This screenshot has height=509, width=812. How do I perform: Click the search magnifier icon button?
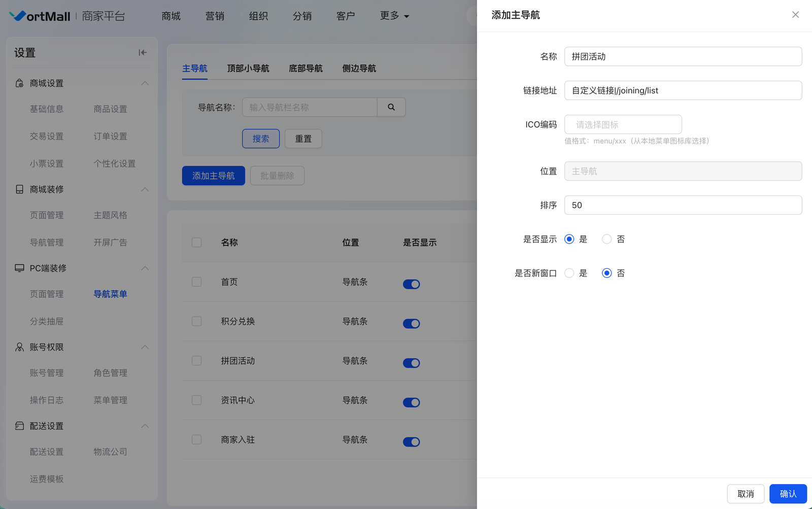tap(391, 107)
